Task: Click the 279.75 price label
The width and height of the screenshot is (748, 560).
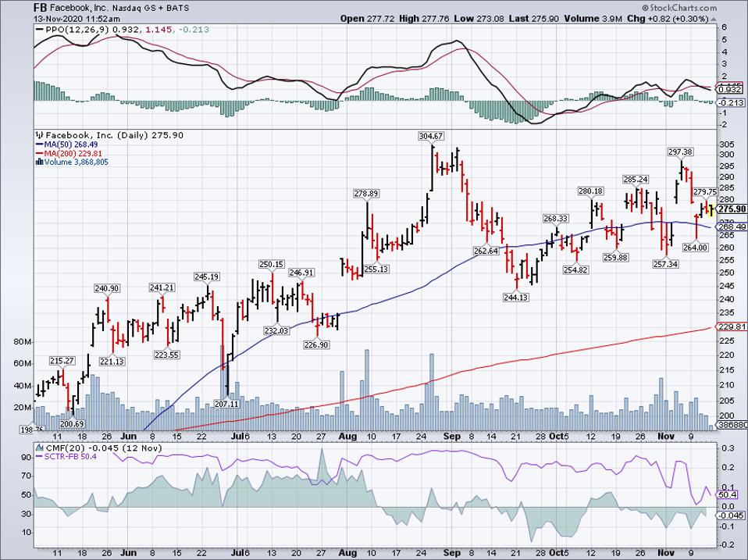Action: coord(705,192)
